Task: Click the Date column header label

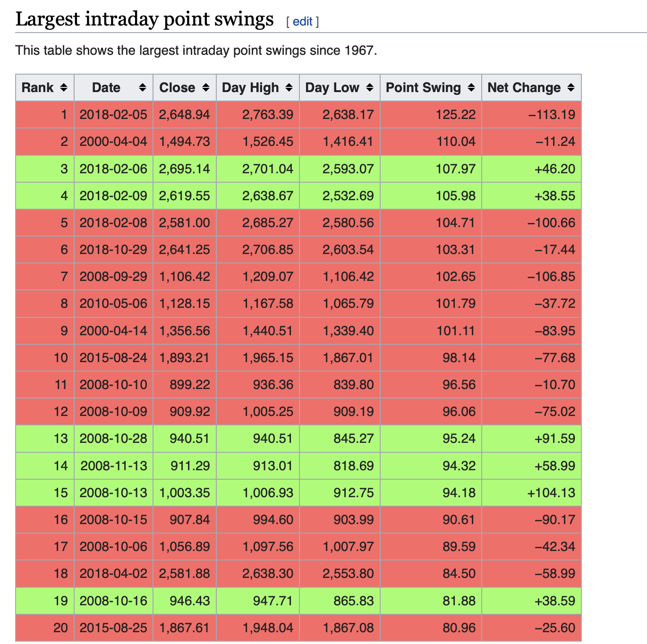Action: click(x=106, y=88)
